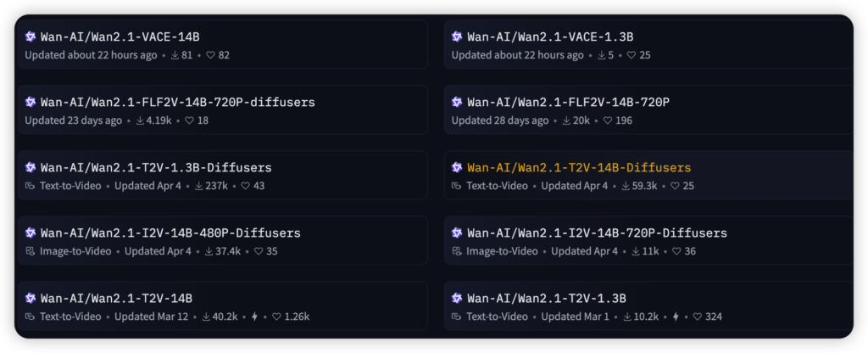Open the highlighted Wan-AI/Wan2.1-T2V-14B-Diffusers link
This screenshot has width=868, height=353.
coord(579,168)
